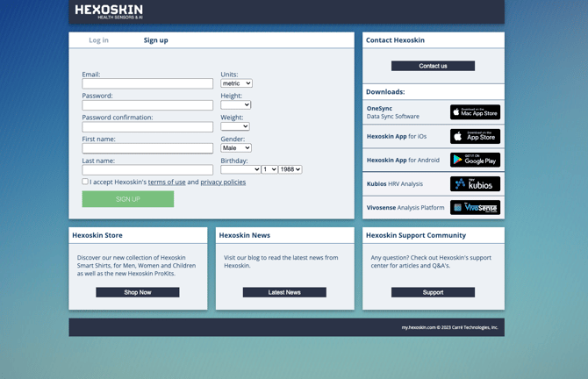588x379 pixels.
Task: Select the Sign up tab
Action: (x=155, y=40)
